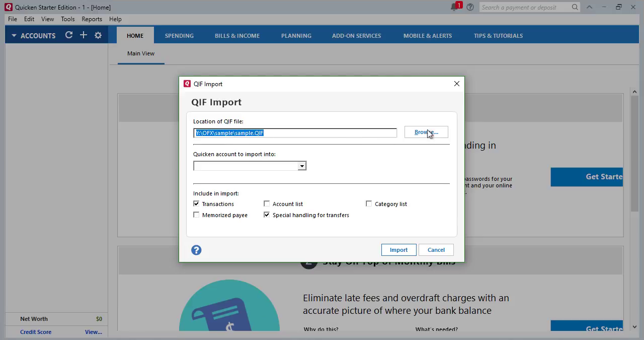Image resolution: width=644 pixels, height=340 pixels.
Task: Enable the Memorized payee checkbox
Action: pyautogui.click(x=196, y=215)
